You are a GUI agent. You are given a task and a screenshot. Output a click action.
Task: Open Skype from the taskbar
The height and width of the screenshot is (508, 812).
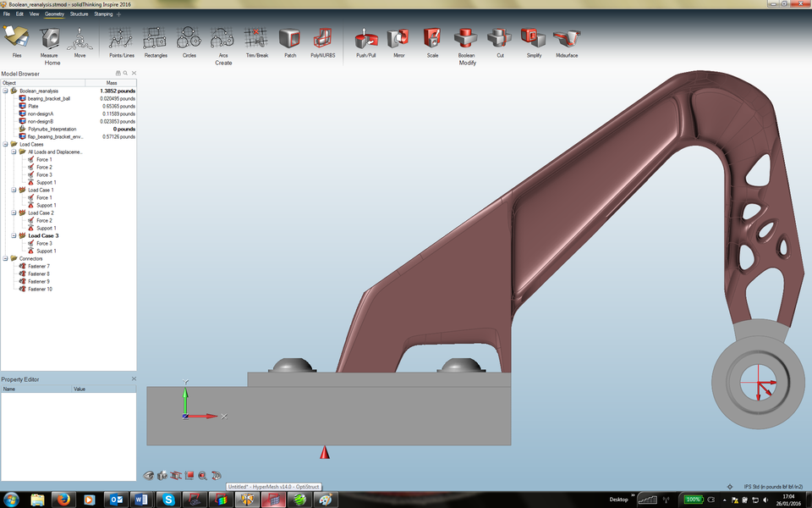pos(168,500)
